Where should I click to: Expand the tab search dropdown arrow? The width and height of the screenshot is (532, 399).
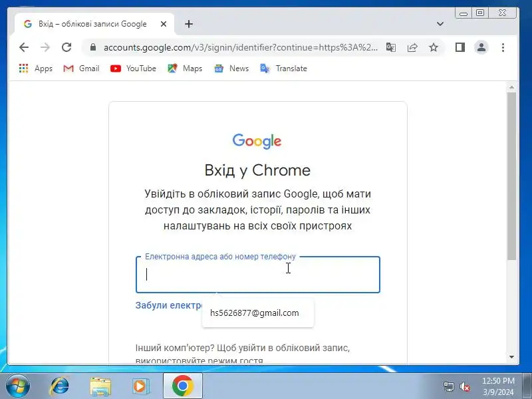(440, 24)
